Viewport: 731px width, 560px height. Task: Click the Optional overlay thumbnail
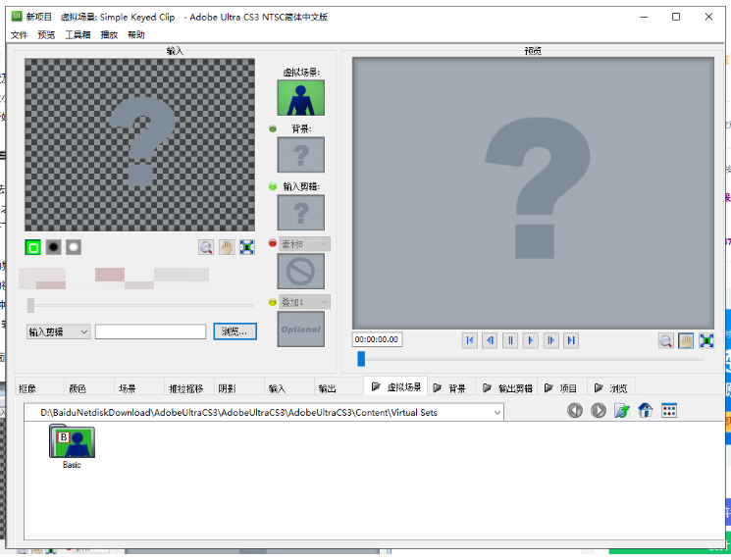click(301, 330)
